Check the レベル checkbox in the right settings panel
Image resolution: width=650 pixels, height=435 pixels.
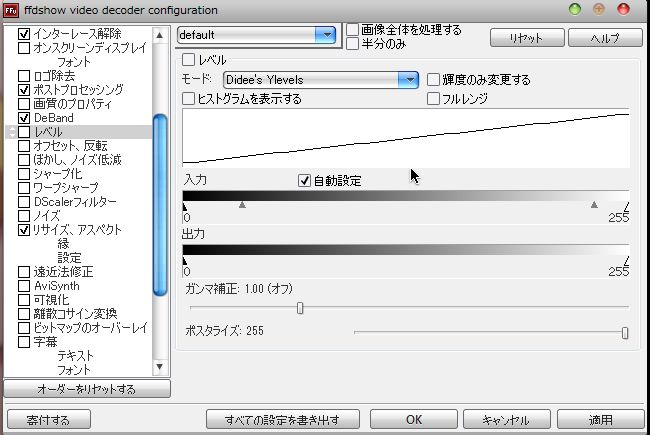click(189, 60)
